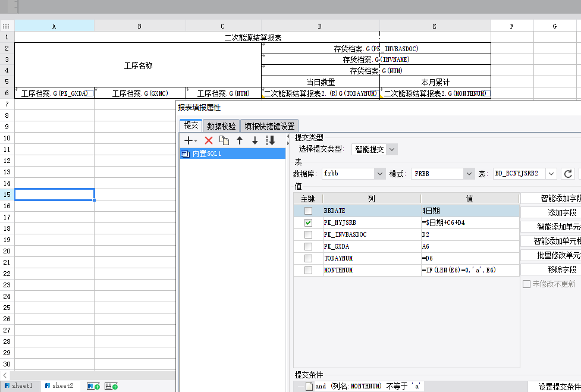This screenshot has width=581, height=392.
Task: Click the 批量修改单元格 button
Action: pos(551,255)
